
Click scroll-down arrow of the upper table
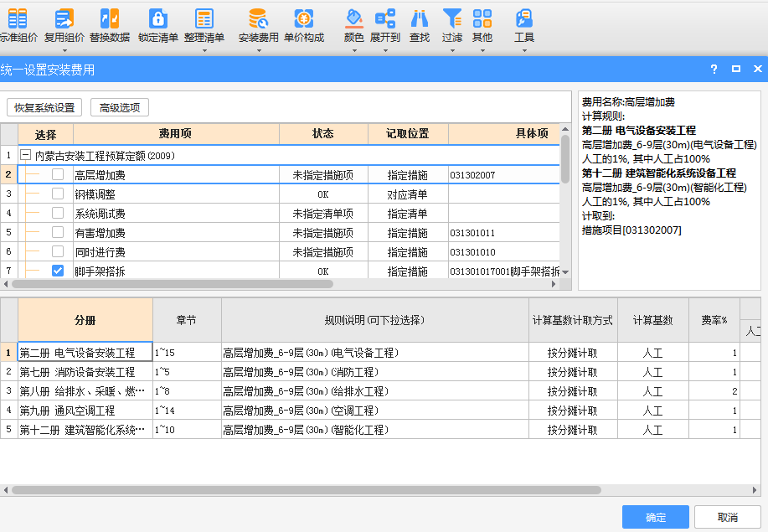(565, 272)
